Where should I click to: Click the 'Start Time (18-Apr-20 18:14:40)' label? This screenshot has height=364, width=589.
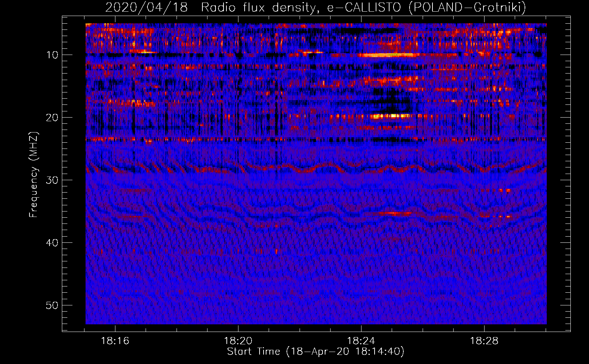pyautogui.click(x=316, y=352)
